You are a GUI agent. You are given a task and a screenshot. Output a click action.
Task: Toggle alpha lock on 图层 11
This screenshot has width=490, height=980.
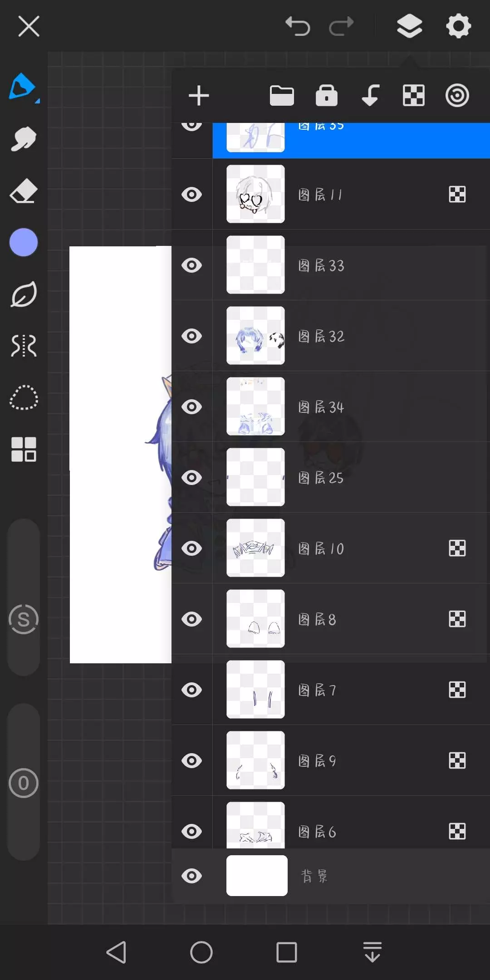pos(457,195)
